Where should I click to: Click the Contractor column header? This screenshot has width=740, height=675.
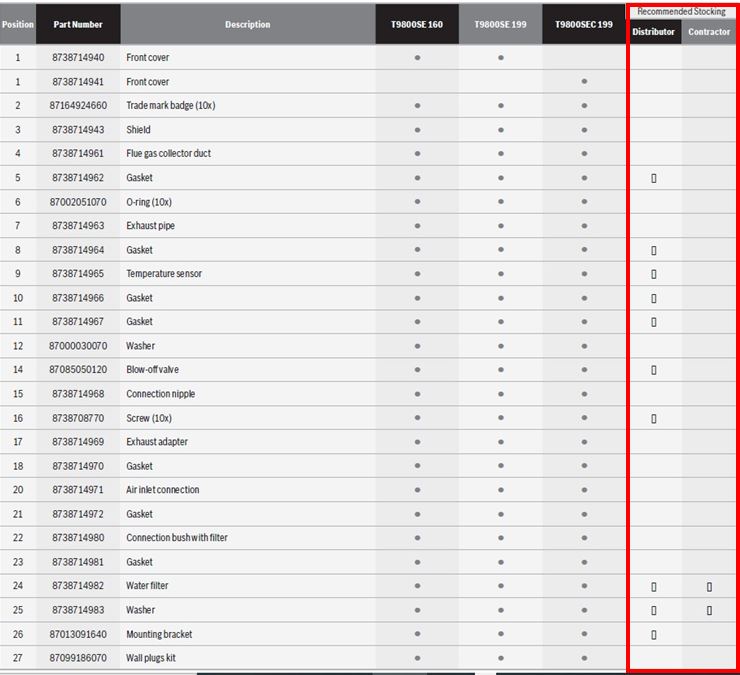click(709, 32)
